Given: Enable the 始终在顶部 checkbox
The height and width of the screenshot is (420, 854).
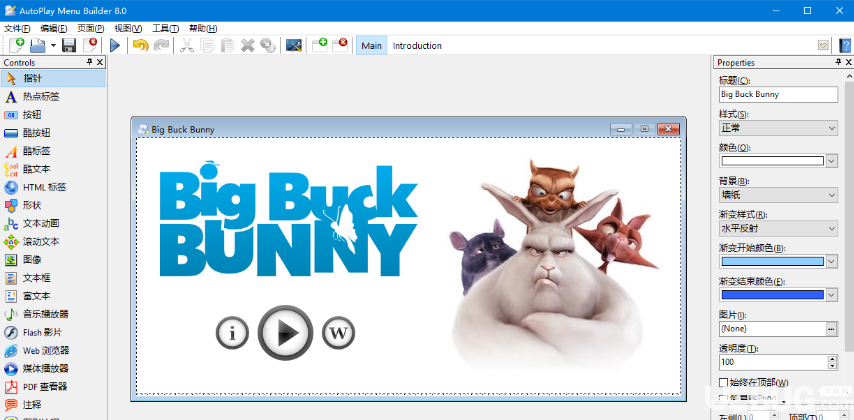Looking at the screenshot, I should (x=723, y=382).
